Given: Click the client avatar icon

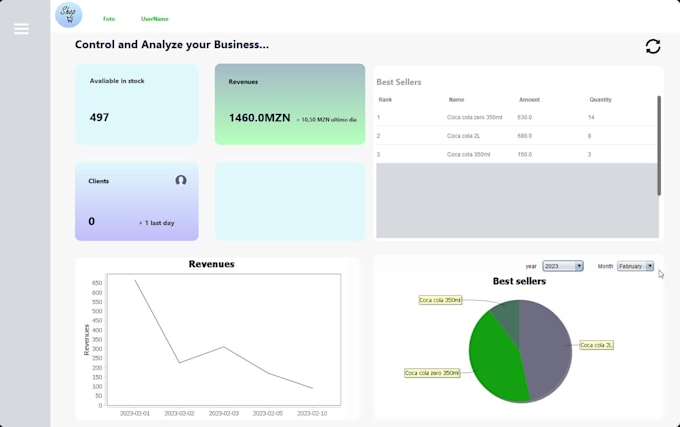Looking at the screenshot, I should (x=181, y=180).
